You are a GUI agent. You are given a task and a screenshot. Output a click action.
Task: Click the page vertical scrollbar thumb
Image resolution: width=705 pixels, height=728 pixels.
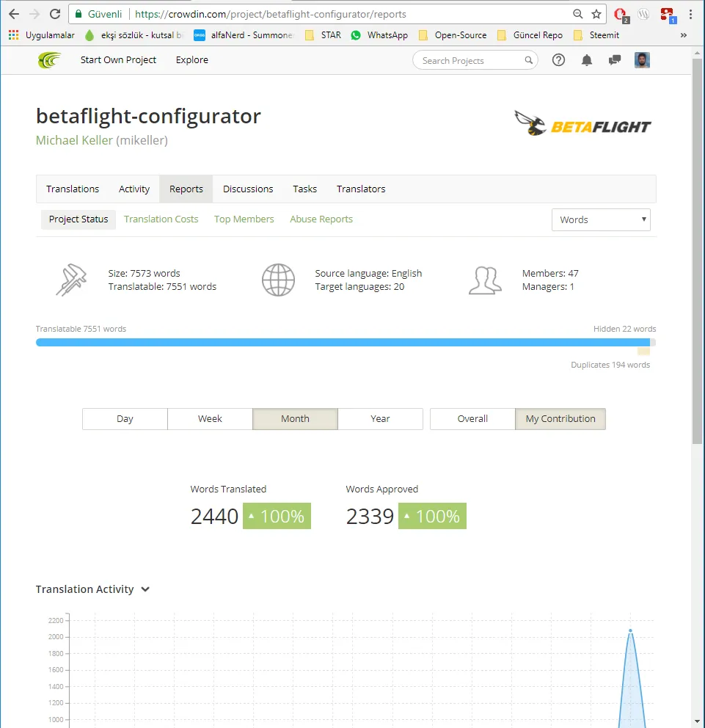pyautogui.click(x=697, y=251)
